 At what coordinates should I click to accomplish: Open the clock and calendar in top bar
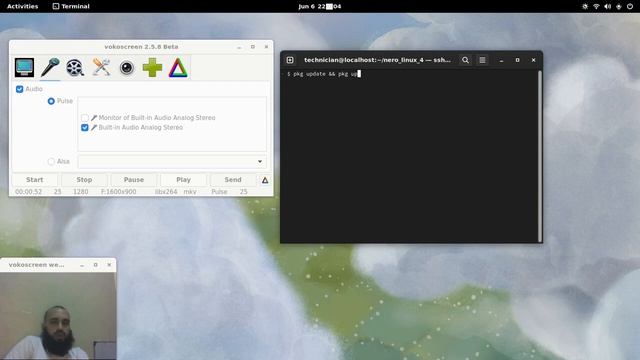320,6
